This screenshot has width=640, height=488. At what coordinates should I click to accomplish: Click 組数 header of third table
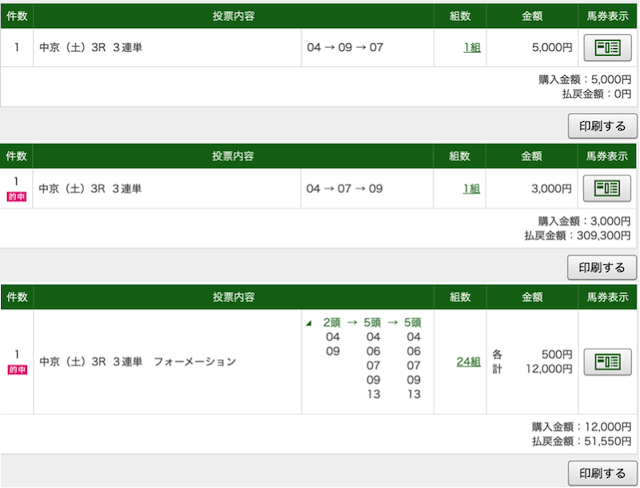point(460,297)
